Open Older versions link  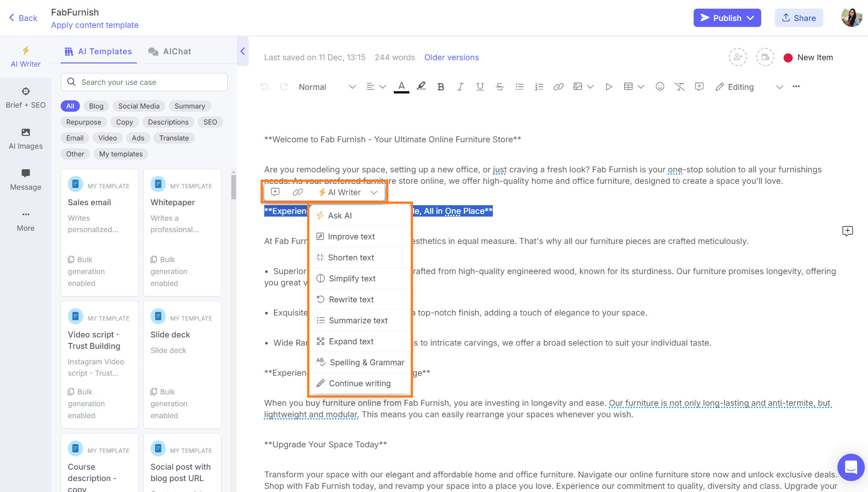point(451,57)
